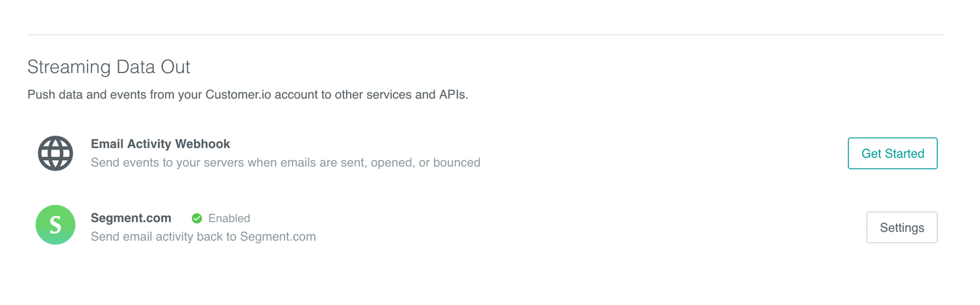Click the green Enabled checkmark icon
The width and height of the screenshot is (980, 305).
pos(197,218)
